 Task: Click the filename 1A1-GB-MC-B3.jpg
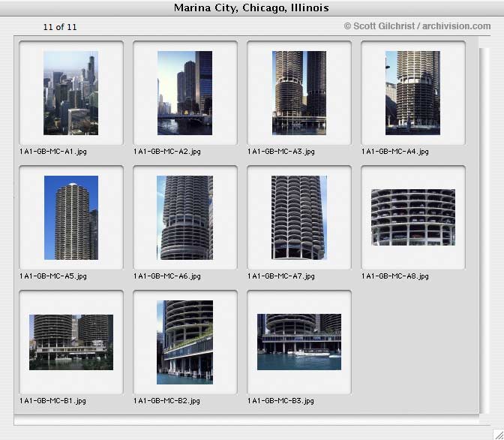click(280, 401)
